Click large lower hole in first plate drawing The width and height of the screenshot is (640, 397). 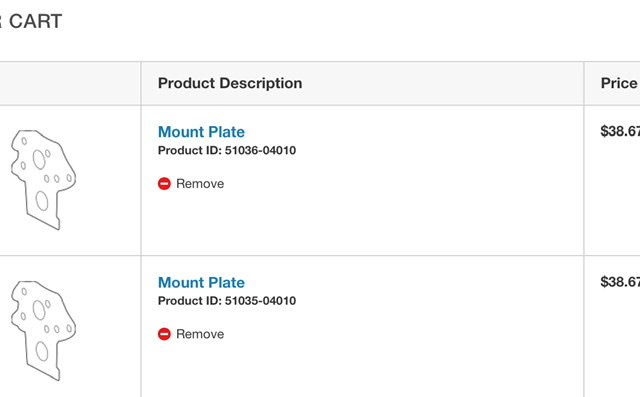[42, 201]
